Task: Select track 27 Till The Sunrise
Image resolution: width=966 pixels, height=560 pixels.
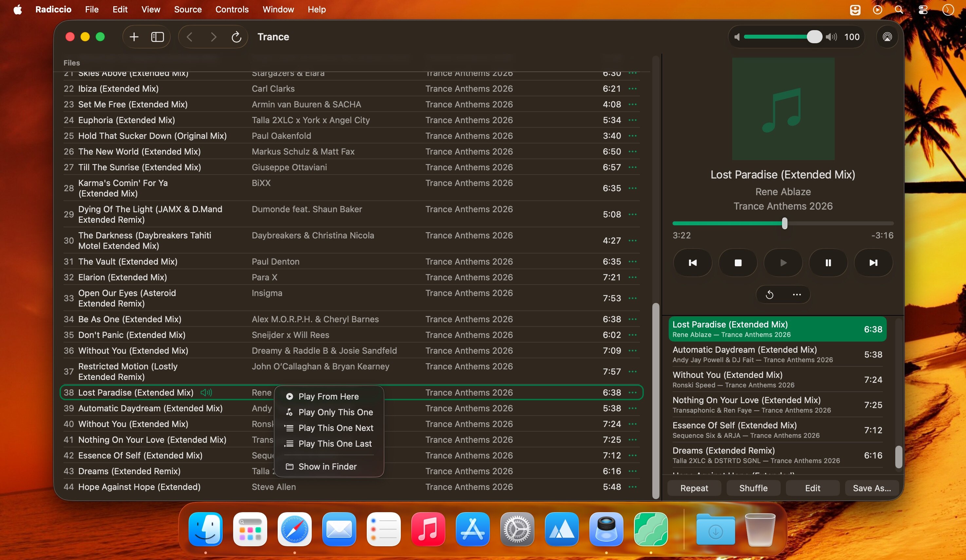Action: [x=351, y=167]
